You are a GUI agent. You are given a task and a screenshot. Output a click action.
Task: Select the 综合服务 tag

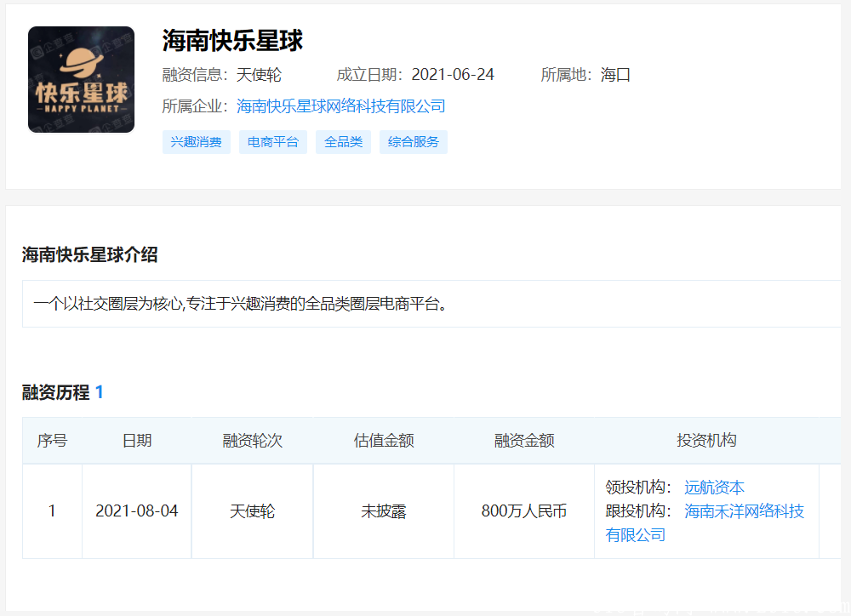click(x=413, y=142)
